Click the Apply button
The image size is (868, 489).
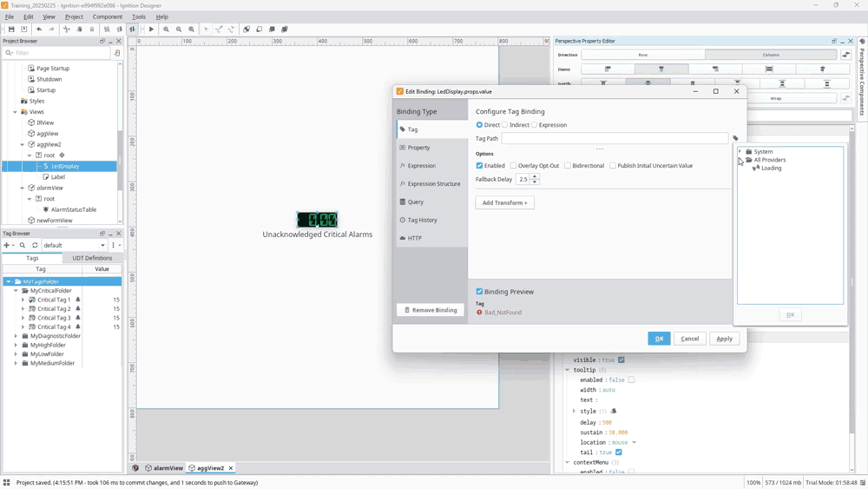pyautogui.click(x=724, y=339)
